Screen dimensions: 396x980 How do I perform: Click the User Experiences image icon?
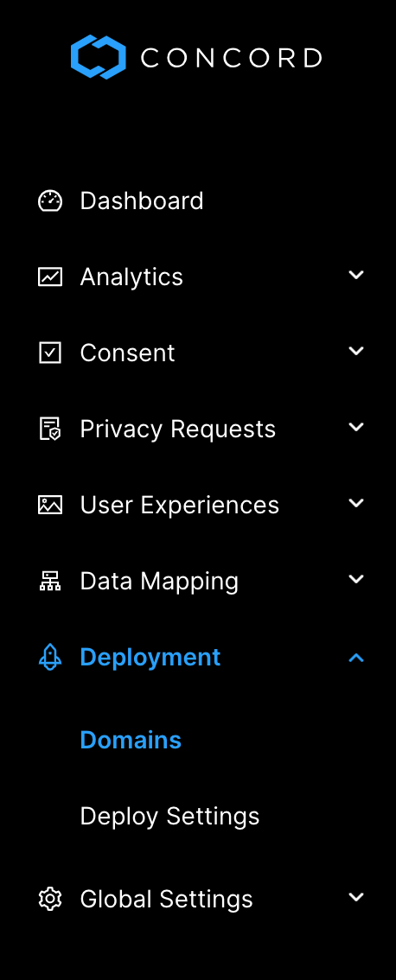pos(50,505)
